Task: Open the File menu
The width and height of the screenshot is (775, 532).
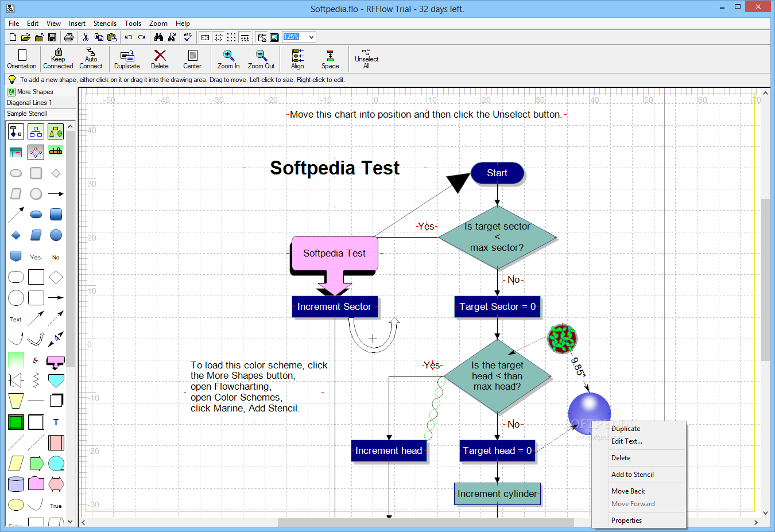Action: point(14,24)
